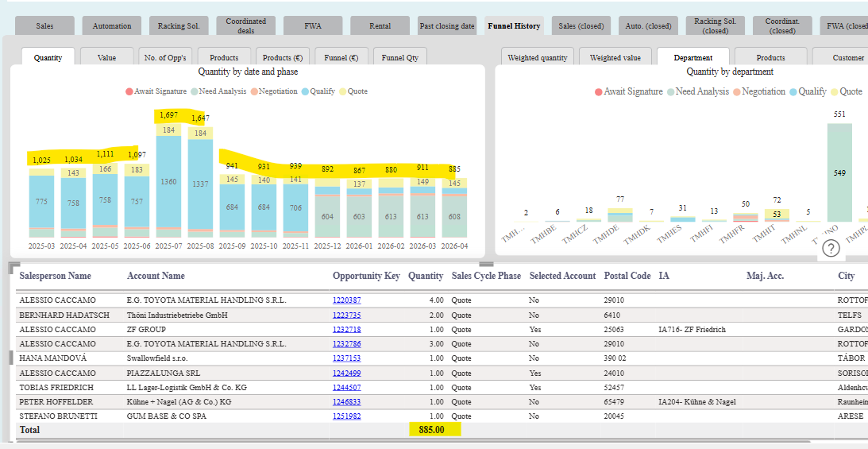Image resolution: width=868 pixels, height=449 pixels.
Task: Click the 2026-04 Need Analysis bar segment 608
Action: pyautogui.click(x=454, y=217)
